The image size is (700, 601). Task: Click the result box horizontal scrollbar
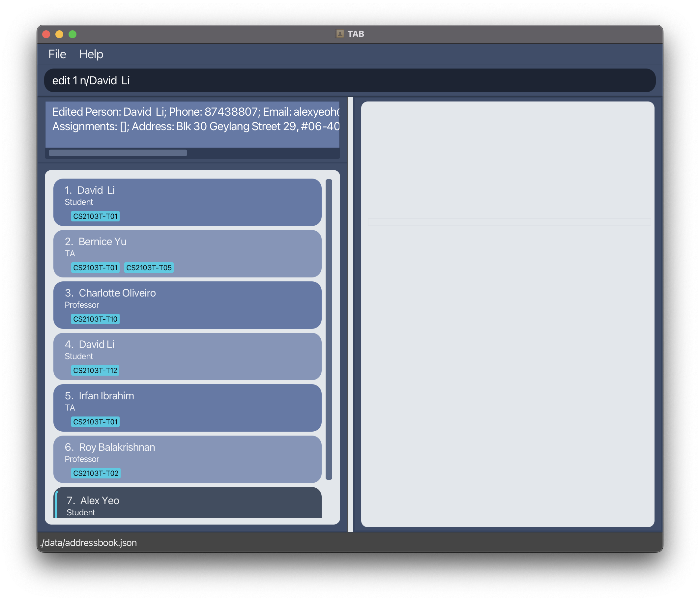click(118, 153)
